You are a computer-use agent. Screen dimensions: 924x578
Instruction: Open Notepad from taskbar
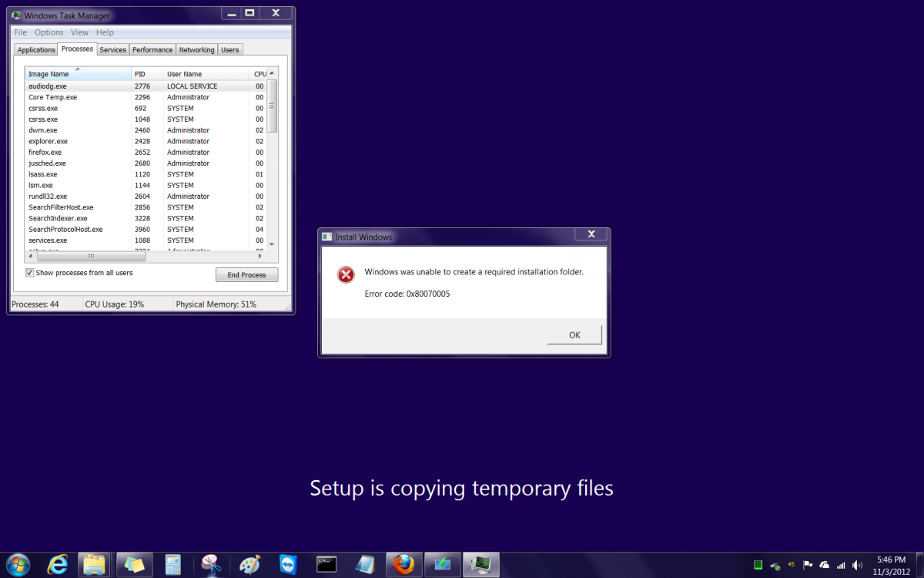pos(365,564)
